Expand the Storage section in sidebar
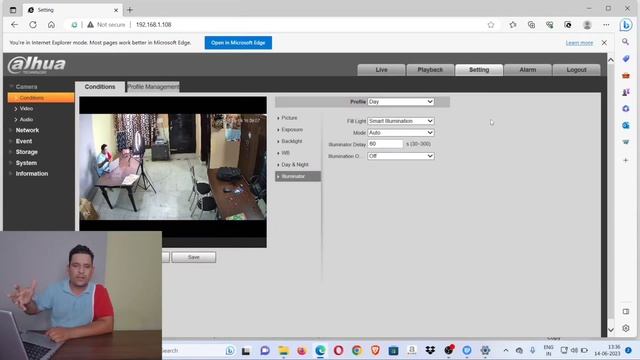This screenshot has height=360, width=640. (27, 152)
